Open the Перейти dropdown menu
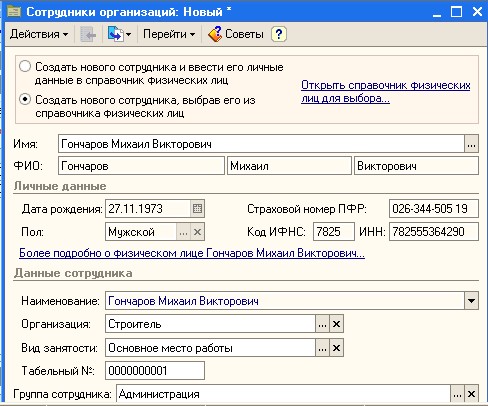 (169, 34)
